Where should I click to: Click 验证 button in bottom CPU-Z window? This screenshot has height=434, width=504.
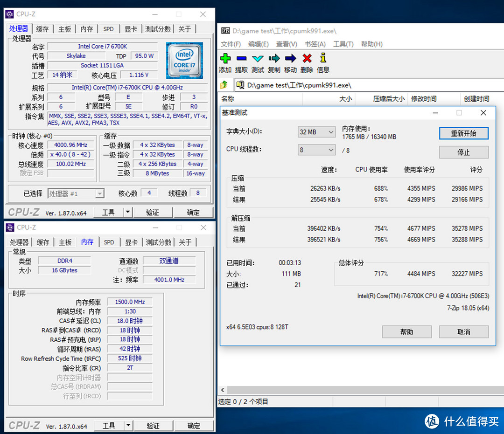coord(153,425)
